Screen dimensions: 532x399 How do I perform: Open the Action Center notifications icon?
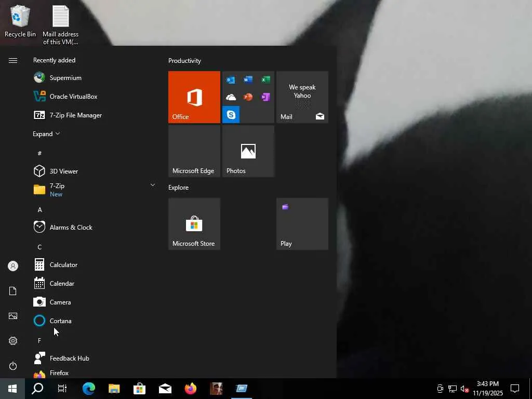coord(515,389)
